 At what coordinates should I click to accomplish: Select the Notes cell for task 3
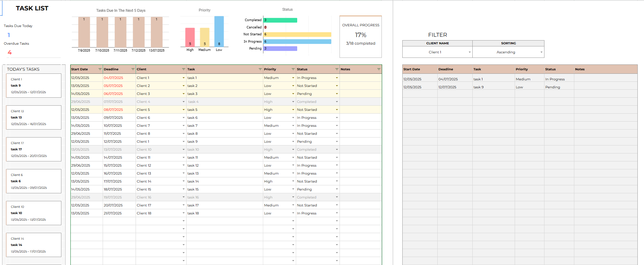point(360,94)
